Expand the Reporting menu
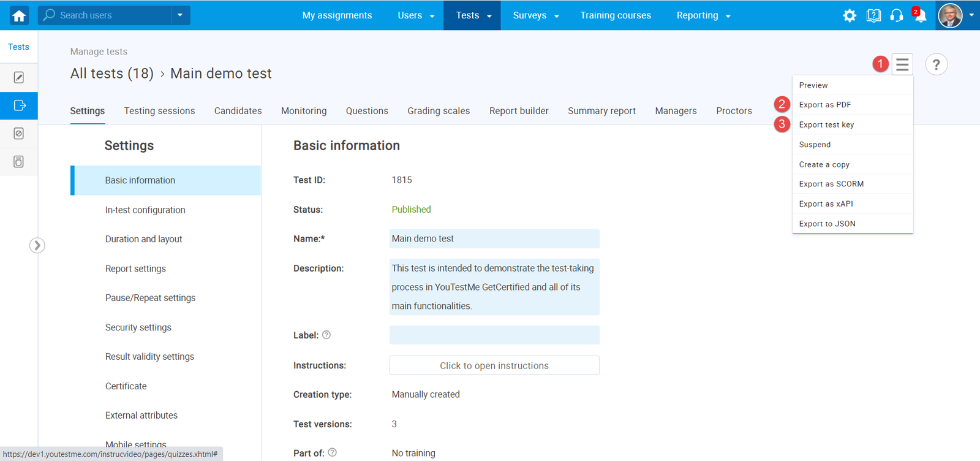This screenshot has width=980, height=461. coord(703,15)
